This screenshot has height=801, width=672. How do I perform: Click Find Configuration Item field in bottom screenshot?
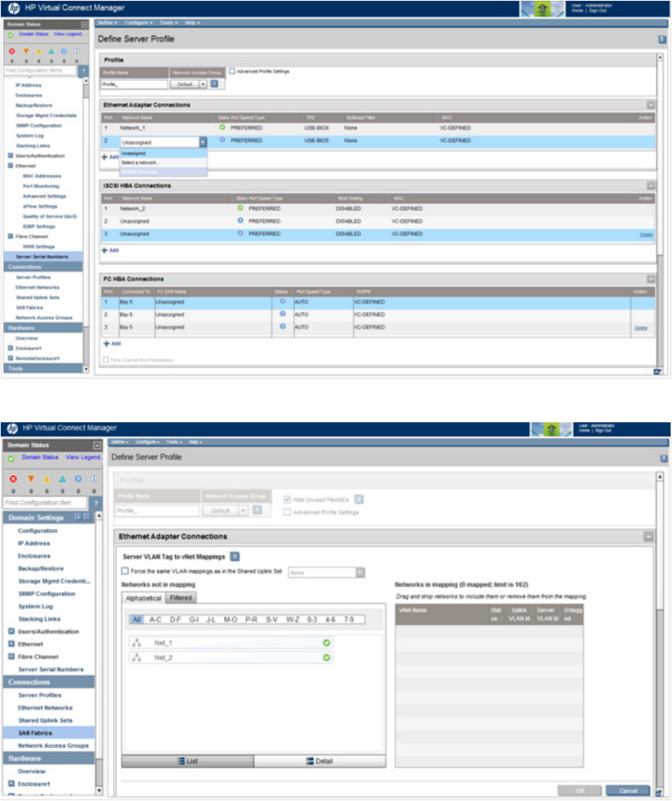(x=46, y=503)
